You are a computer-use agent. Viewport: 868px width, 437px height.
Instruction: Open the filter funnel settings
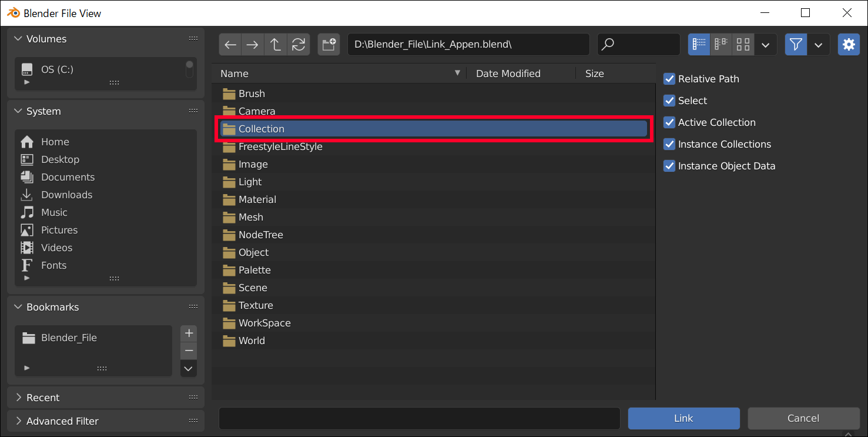796,44
